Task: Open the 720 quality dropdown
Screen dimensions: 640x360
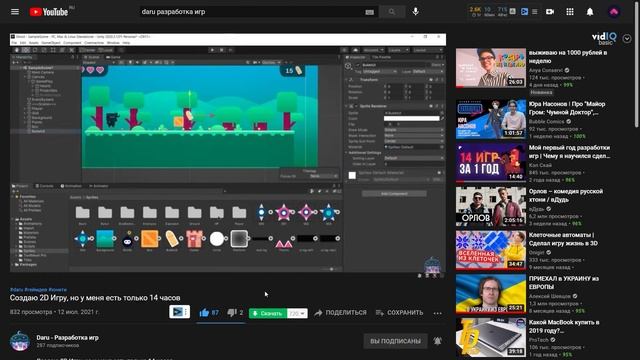Action: pos(297,313)
